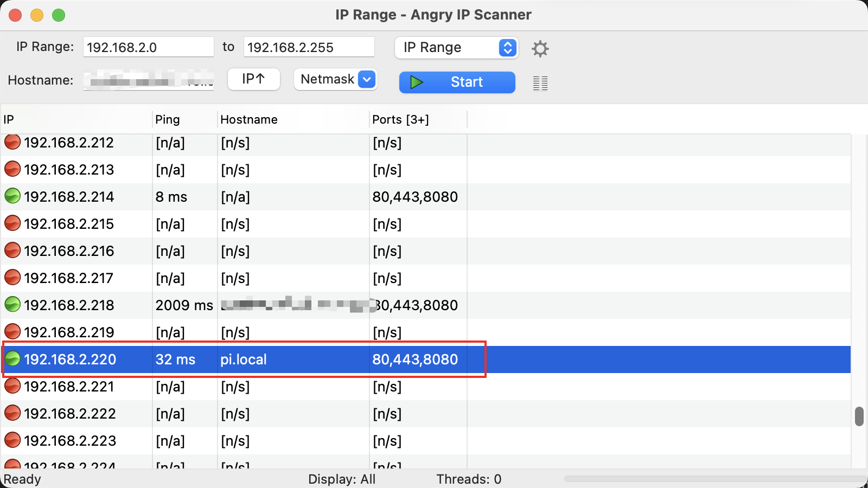The image size is (868, 488).
Task: Focus the end IP address field
Action: pyautogui.click(x=309, y=48)
